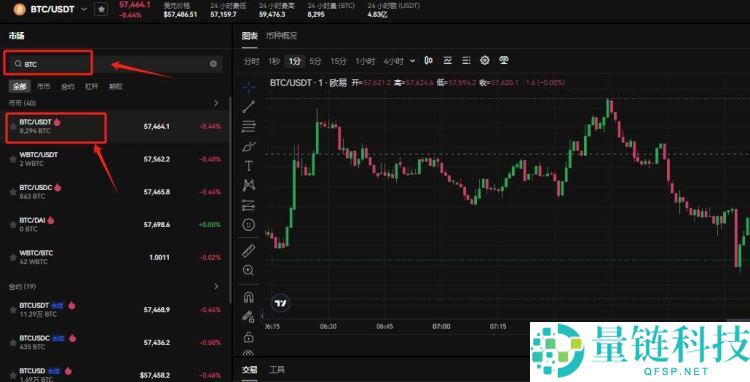Select the 合约 market filter tab
Screen dimensions: 750x382
tap(67, 87)
